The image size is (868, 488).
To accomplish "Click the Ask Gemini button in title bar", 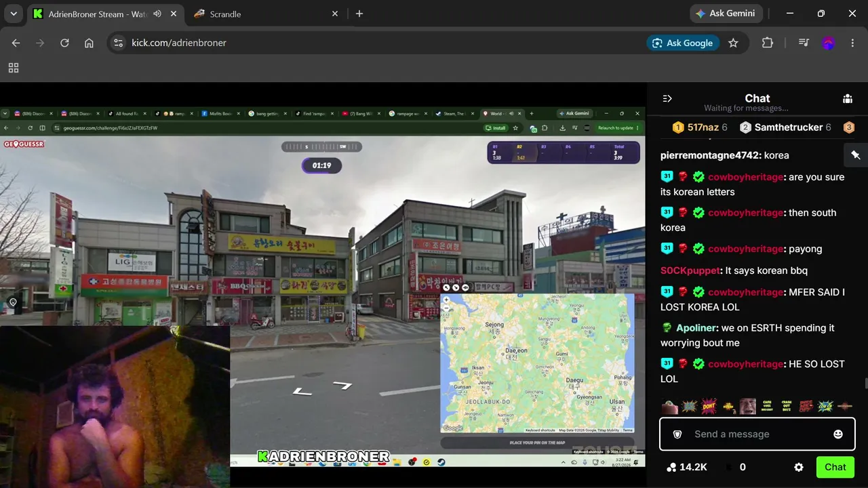I will (x=726, y=14).
